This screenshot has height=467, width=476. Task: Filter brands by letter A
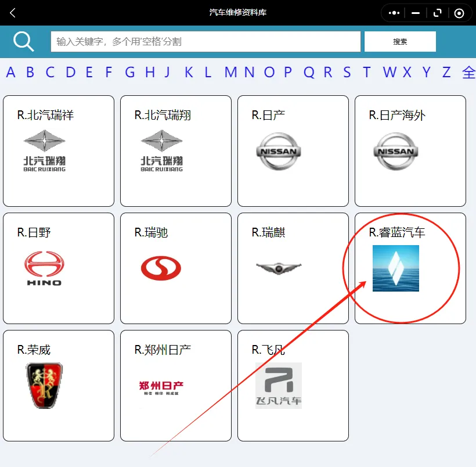(x=10, y=72)
